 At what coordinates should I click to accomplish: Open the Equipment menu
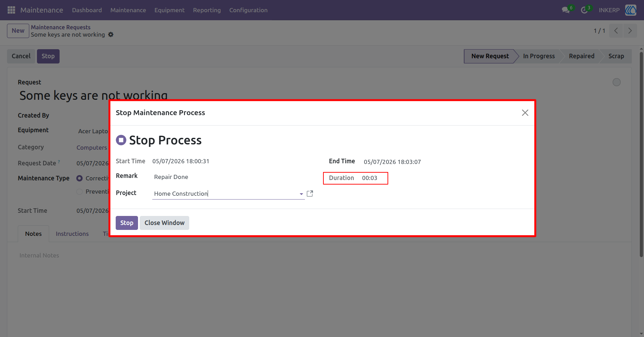click(169, 10)
